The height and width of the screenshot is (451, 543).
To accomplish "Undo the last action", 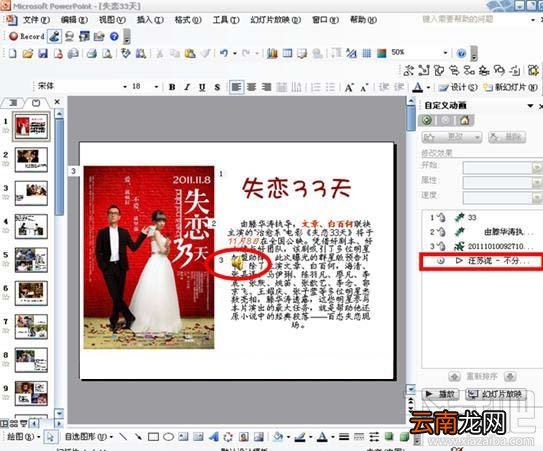I will [x=224, y=53].
